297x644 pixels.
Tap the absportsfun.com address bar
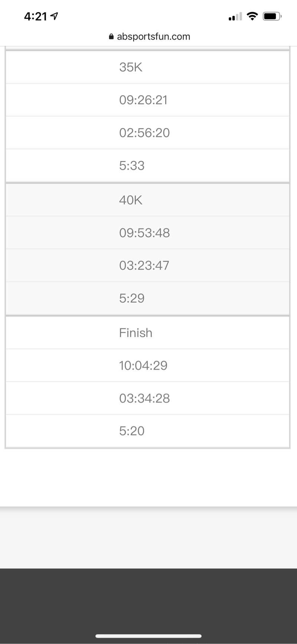[153, 36]
